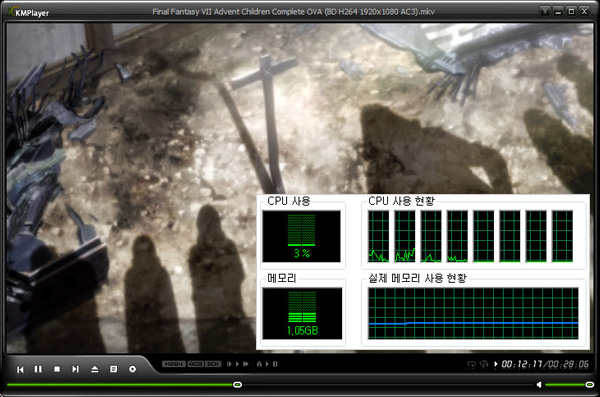600x397 pixels.
Task: Click the volume slider handle
Action: point(590,384)
